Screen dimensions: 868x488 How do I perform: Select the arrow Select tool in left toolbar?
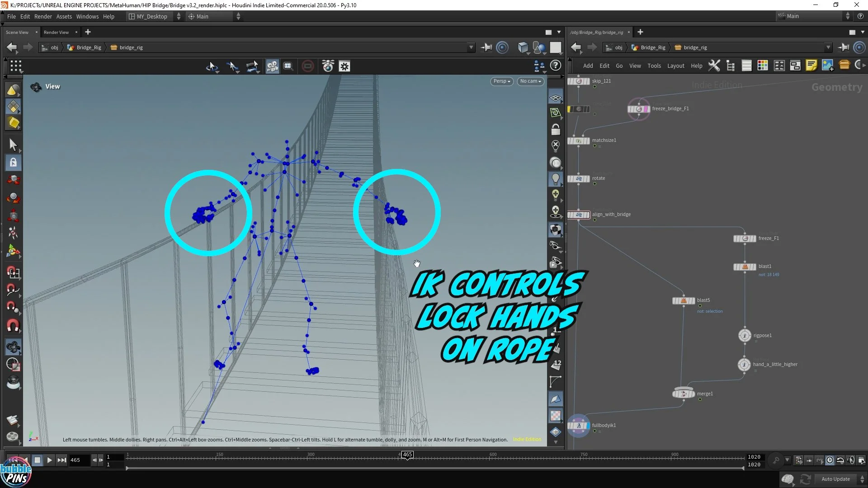click(13, 145)
